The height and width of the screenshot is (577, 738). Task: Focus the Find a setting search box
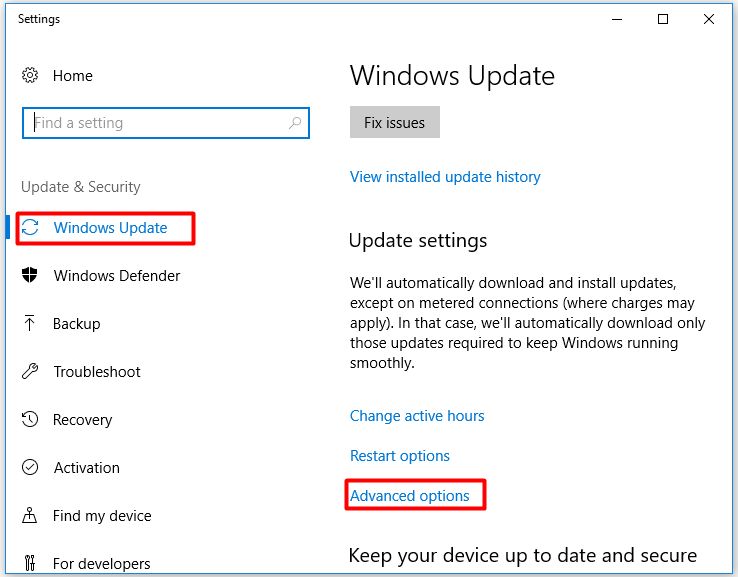pos(166,123)
